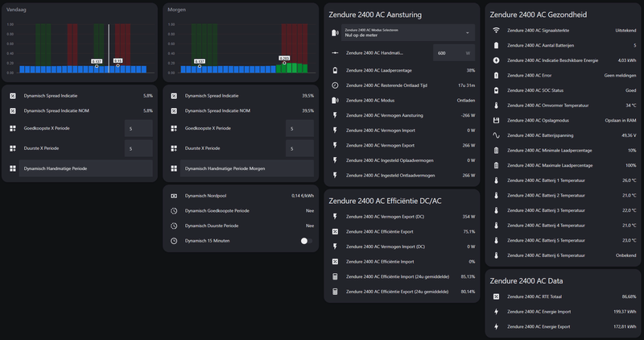Viewport: 644px width, 340px height.
Task: Click the Laadpercentage battery icon
Action: 335,70
